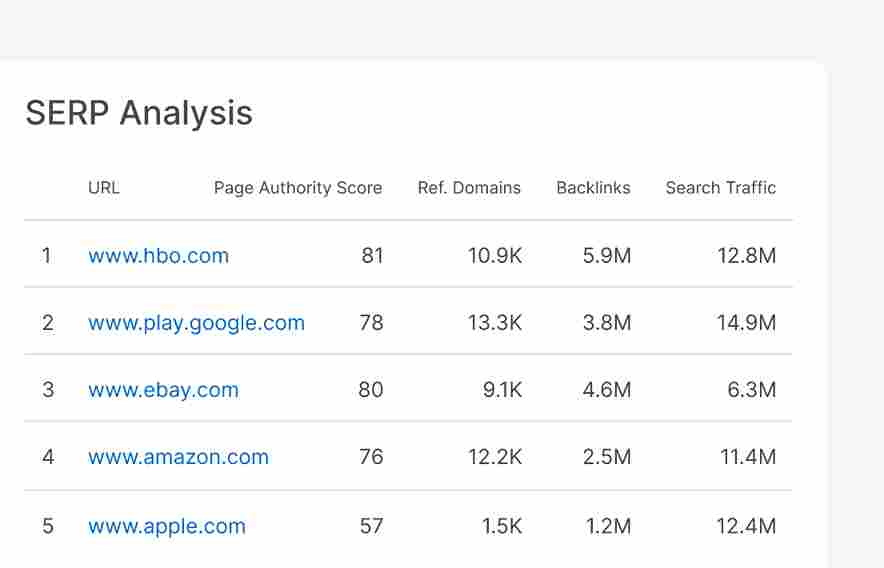
Task: Click the 6.3M search traffic value
Action: point(752,390)
